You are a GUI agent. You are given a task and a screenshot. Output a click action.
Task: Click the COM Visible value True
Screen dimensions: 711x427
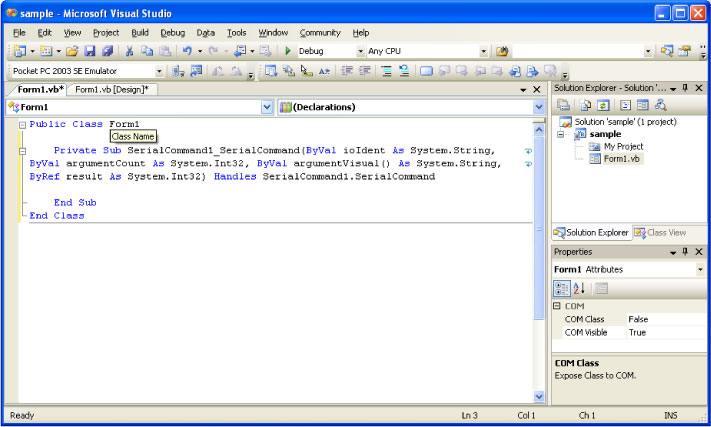[x=666, y=332]
